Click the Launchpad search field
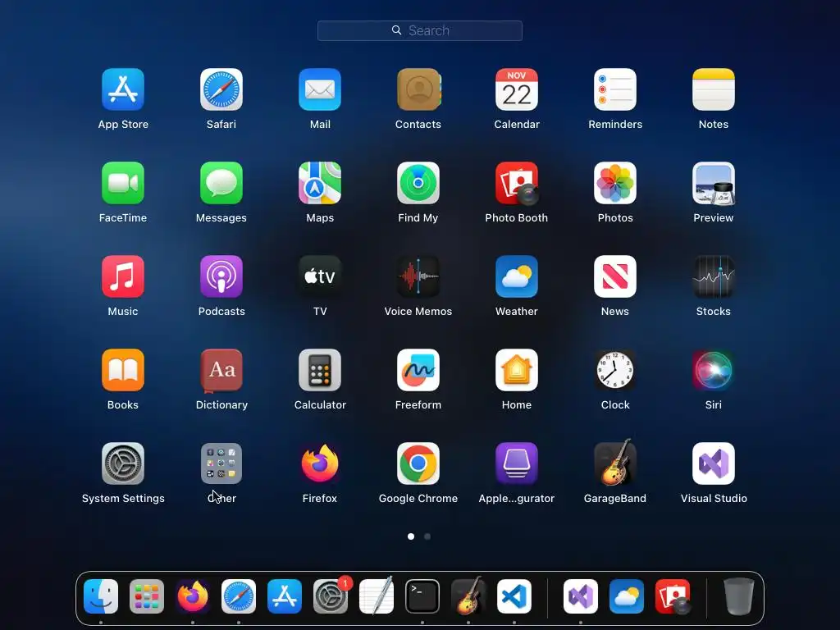The width and height of the screenshot is (840, 630). (420, 30)
